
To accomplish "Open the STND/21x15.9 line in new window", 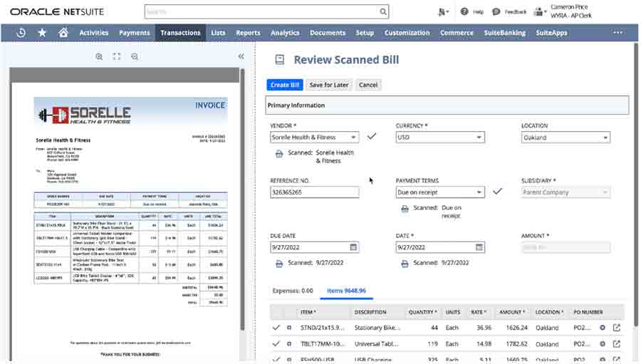I will coord(617,328).
